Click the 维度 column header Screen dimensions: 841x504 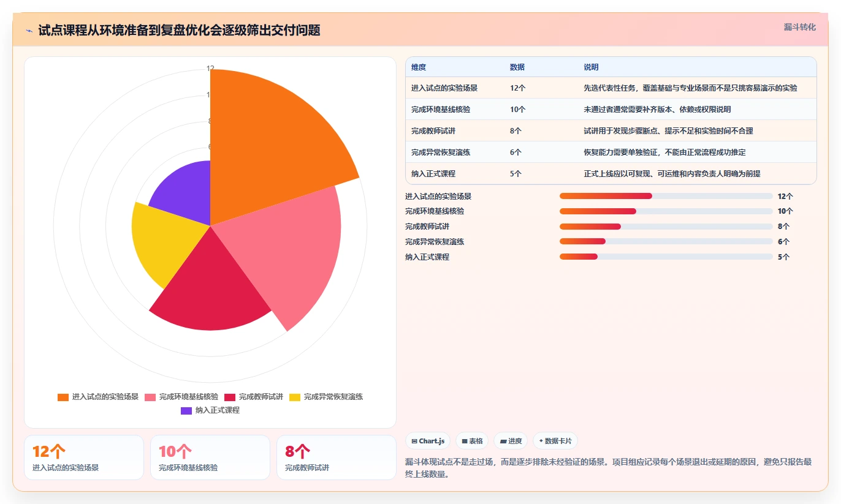pyautogui.click(x=419, y=67)
